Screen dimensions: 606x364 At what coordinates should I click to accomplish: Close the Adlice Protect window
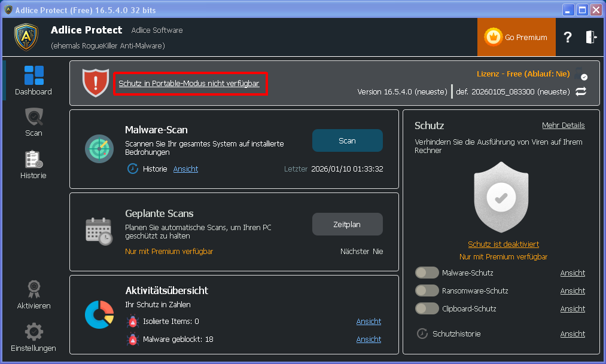click(x=596, y=10)
